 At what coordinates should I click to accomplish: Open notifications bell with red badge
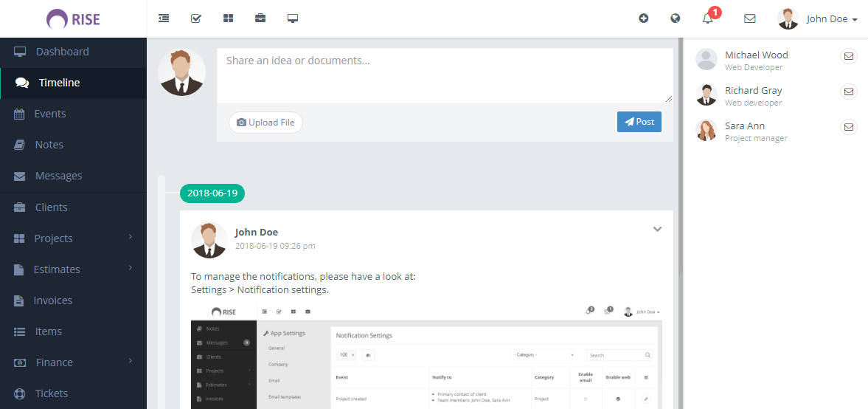coord(708,18)
